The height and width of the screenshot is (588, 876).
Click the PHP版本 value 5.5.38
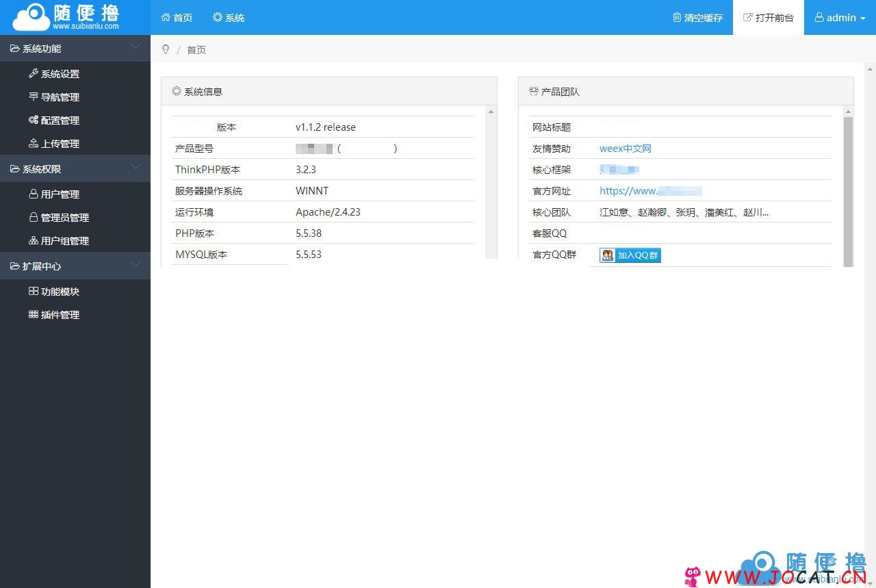click(309, 233)
